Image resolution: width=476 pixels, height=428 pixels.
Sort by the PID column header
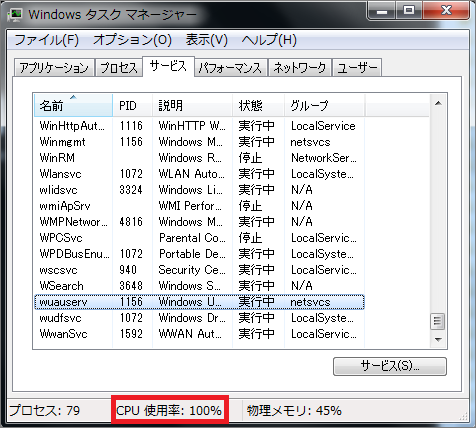(x=133, y=106)
